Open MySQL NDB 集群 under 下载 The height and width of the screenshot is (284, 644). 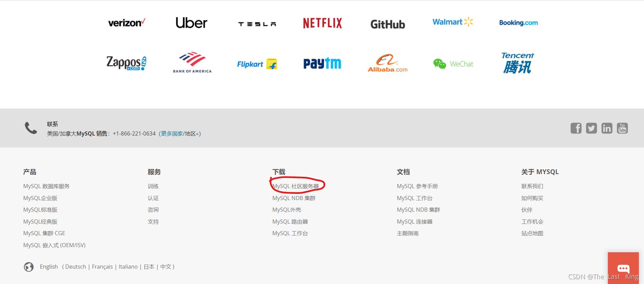coord(294,198)
